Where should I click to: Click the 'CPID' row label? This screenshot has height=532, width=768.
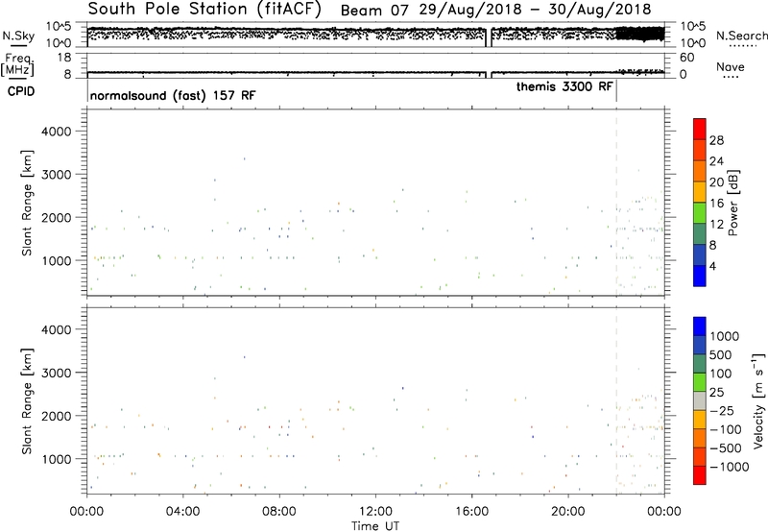pos(21,91)
